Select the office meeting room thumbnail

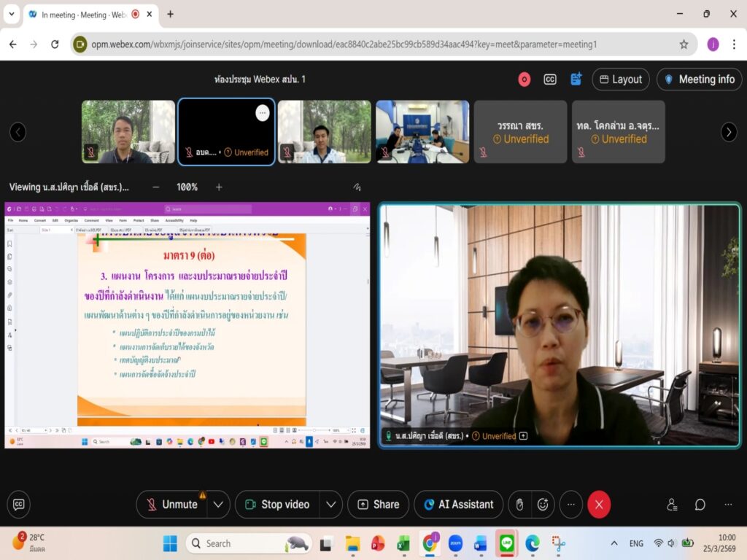pyautogui.click(x=422, y=132)
